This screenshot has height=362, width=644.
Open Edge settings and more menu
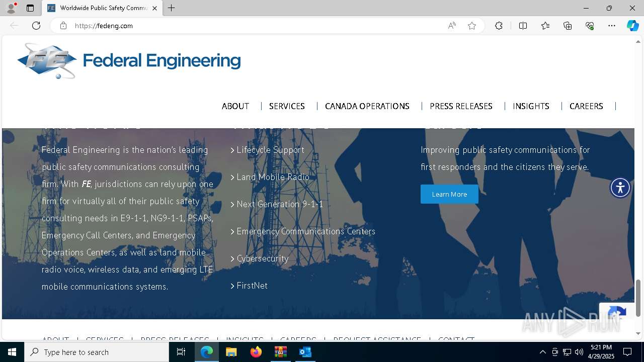[612, 26]
